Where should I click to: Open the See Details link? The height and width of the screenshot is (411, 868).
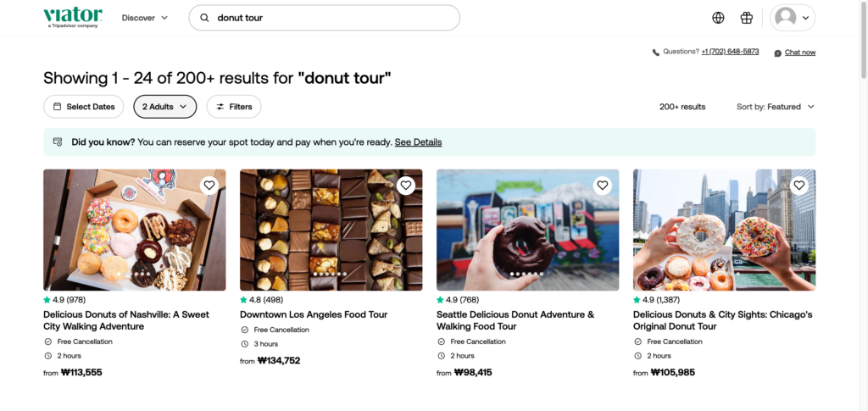(418, 142)
